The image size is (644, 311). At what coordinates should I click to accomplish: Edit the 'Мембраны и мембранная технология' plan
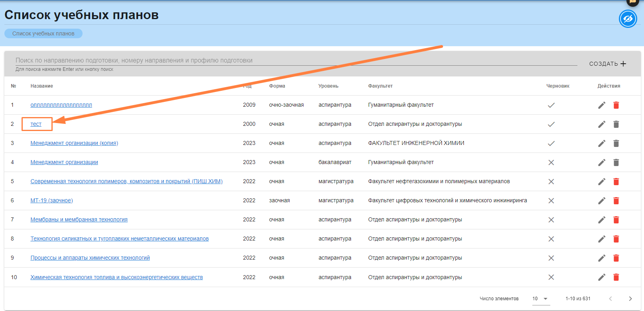coord(601,220)
